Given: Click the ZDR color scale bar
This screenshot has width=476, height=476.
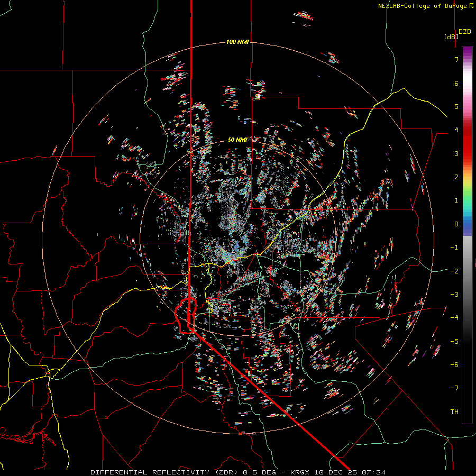Looking at the screenshot, I should tap(467, 235).
